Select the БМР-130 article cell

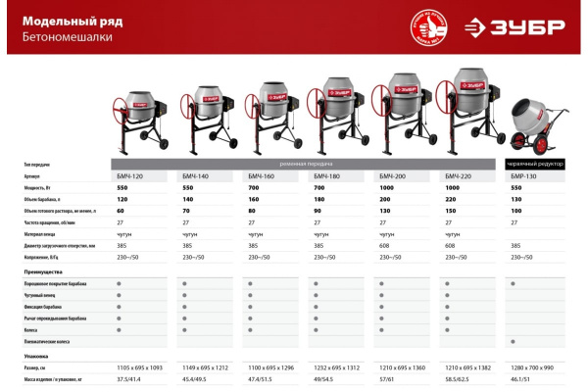[535, 176]
